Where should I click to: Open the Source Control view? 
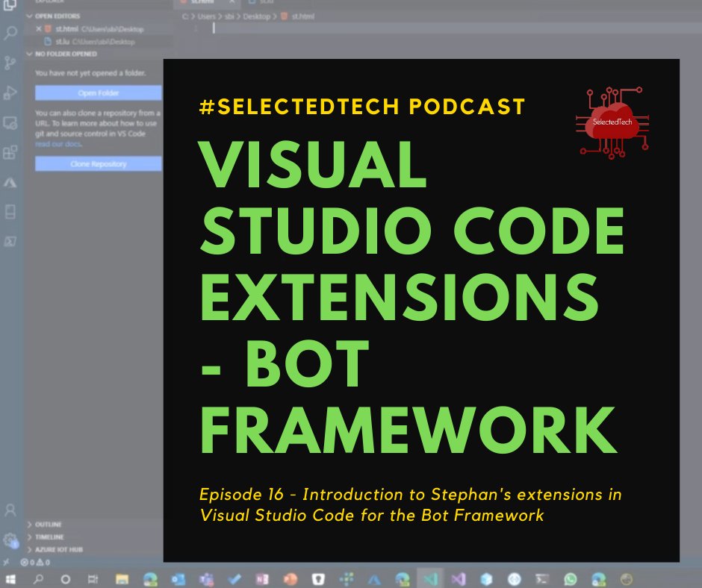point(10,63)
